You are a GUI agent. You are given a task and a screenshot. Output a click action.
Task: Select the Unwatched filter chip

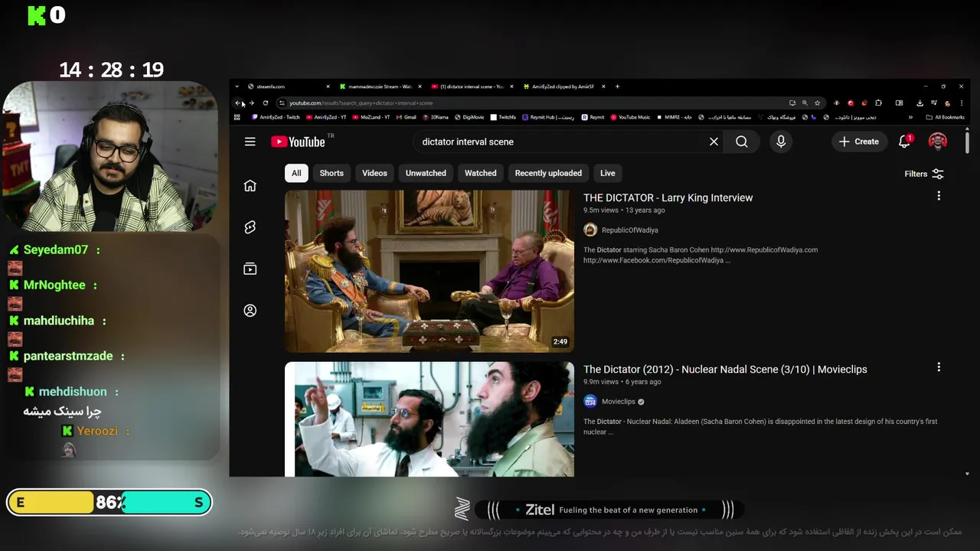point(426,173)
